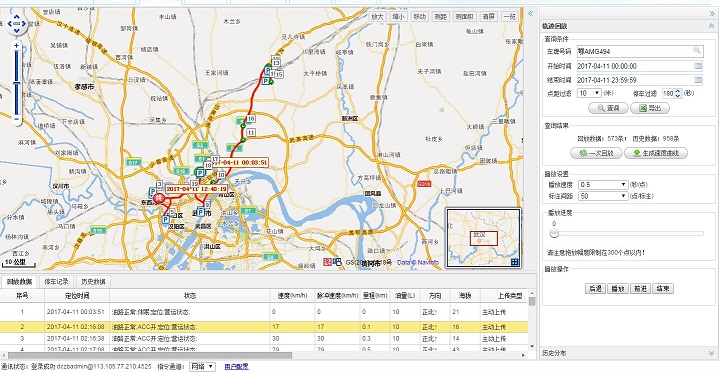Click the playback progress slider handle
The height and width of the screenshot is (373, 719).
pyautogui.click(x=554, y=234)
